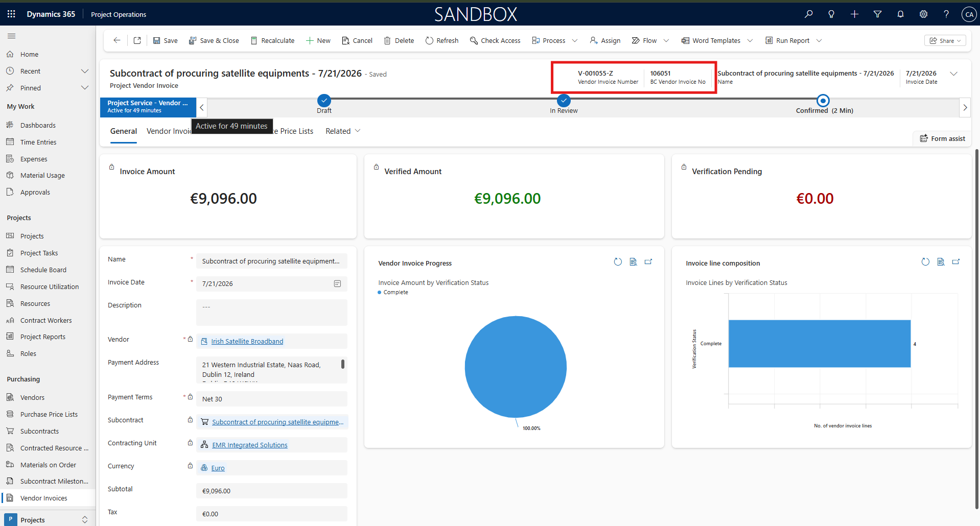Open the notifications bell icon
980x526 pixels.
pos(900,14)
